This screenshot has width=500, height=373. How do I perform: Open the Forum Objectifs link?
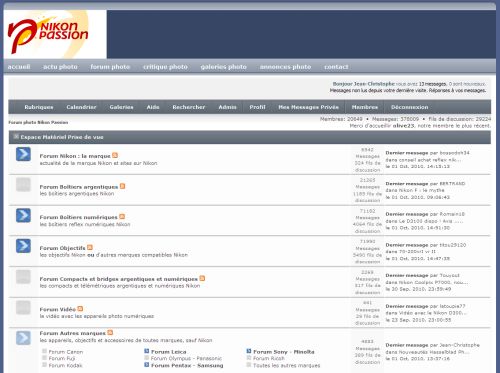point(62,248)
